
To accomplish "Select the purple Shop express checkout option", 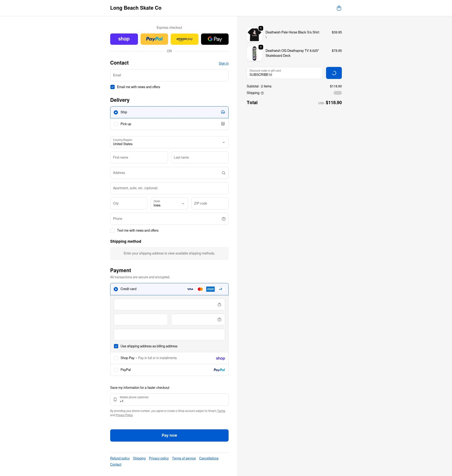I will pyautogui.click(x=124, y=39).
